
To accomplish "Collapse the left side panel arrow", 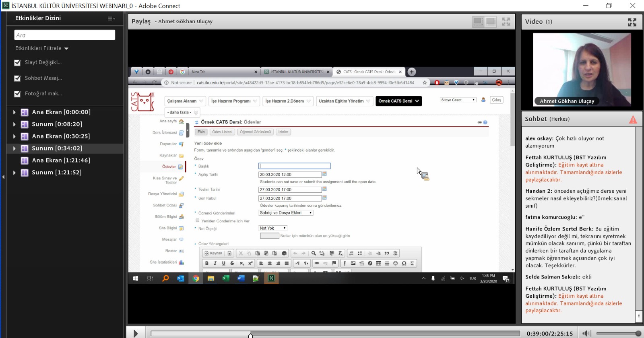I will [x=3, y=177].
